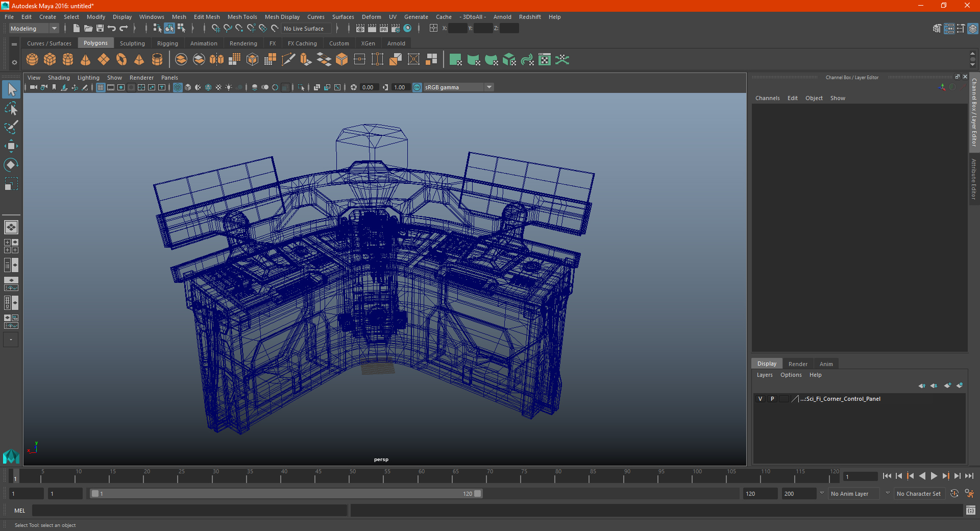Open the viewport Shading menu

(59, 78)
